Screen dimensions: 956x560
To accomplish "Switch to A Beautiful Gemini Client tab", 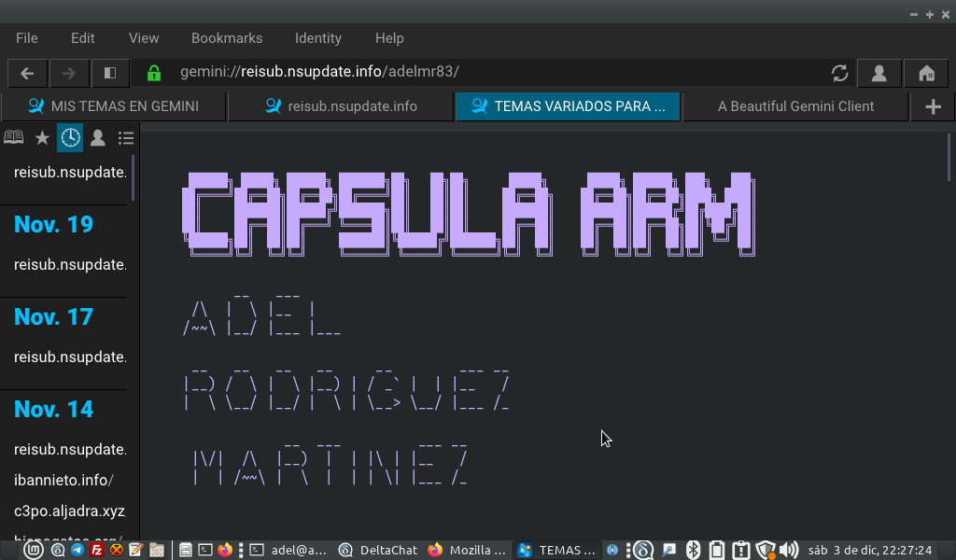I will (795, 106).
